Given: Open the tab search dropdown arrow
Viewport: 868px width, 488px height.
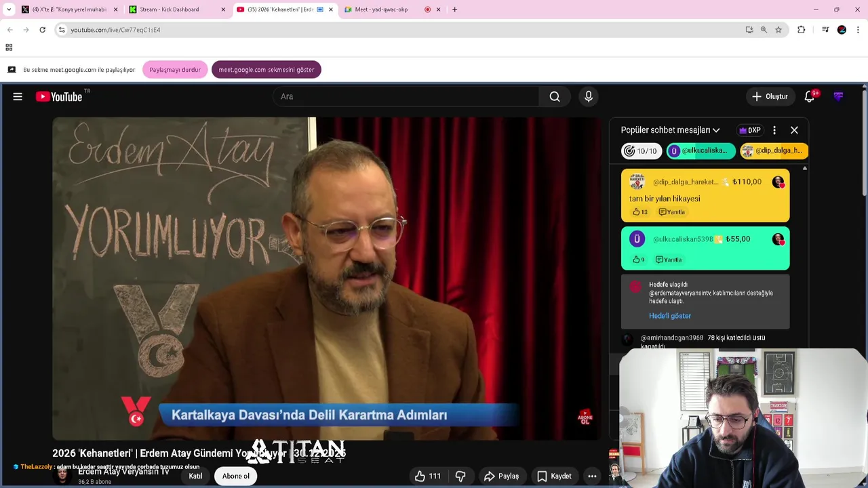Looking at the screenshot, I should coord(9,9).
